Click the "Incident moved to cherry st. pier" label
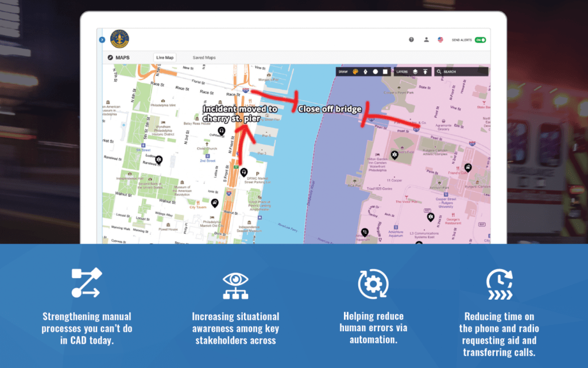Image resolution: width=588 pixels, height=368 pixels. tap(239, 113)
